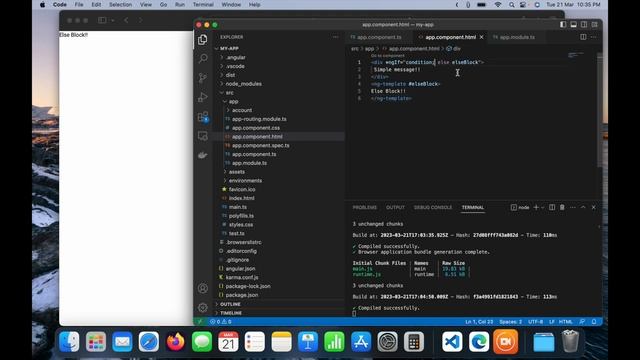Screen dimensions: 640x360
Task: Open Explorer views ellipsis menu
Action: (x=336, y=37)
